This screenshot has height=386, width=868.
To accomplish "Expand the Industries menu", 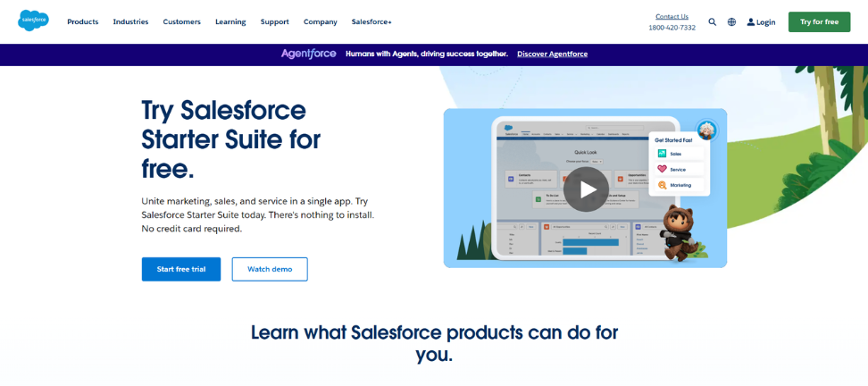I will click(130, 21).
